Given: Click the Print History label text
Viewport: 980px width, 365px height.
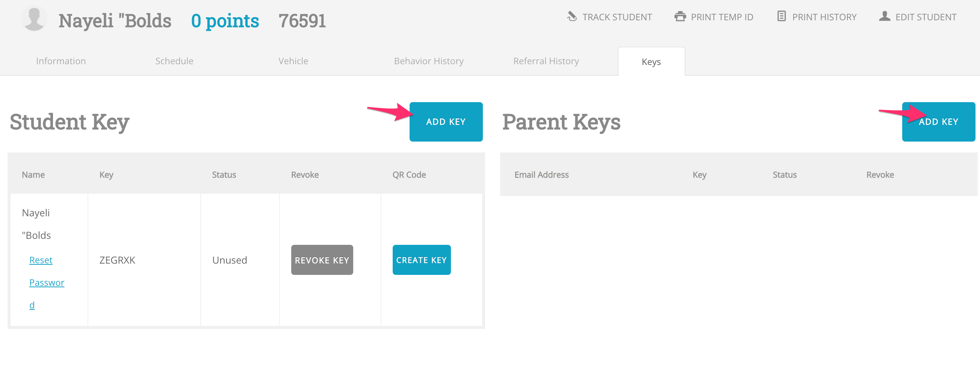Looking at the screenshot, I should pos(824,17).
